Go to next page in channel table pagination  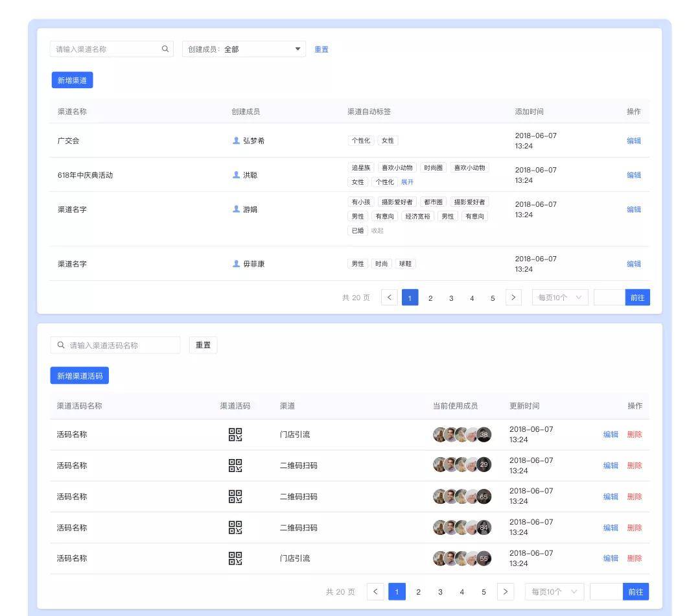click(513, 298)
